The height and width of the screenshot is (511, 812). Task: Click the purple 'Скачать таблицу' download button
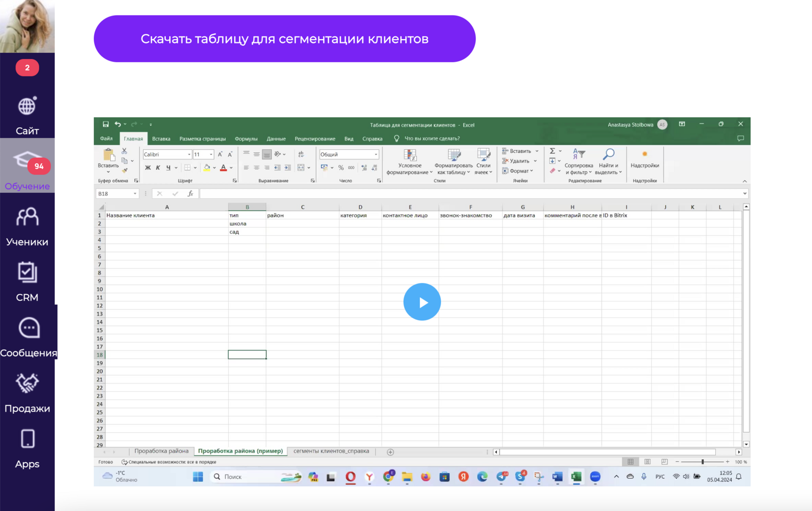[285, 39]
